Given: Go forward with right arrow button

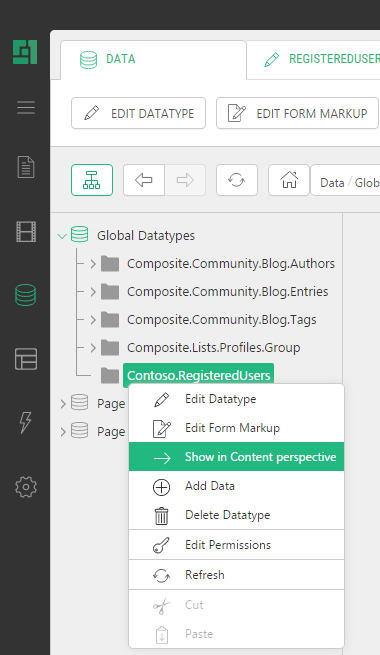Looking at the screenshot, I should coord(185,180).
